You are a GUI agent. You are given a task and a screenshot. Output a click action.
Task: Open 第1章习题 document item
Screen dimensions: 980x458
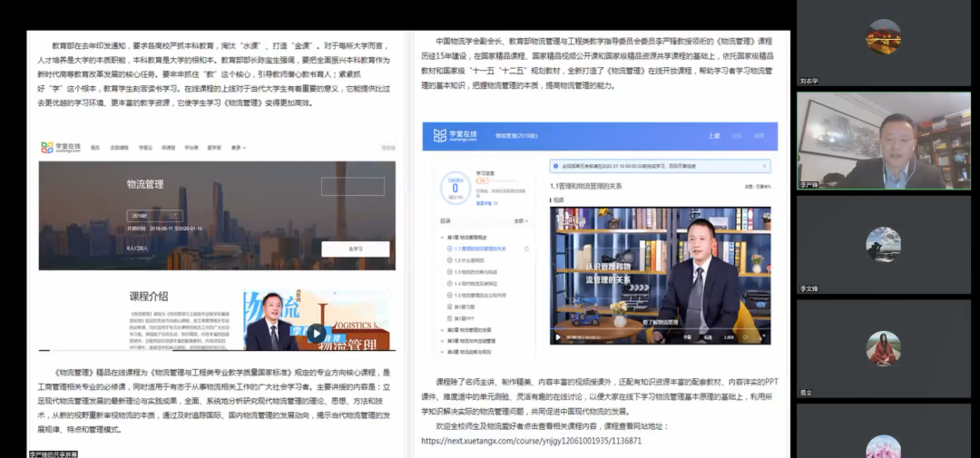click(x=462, y=307)
